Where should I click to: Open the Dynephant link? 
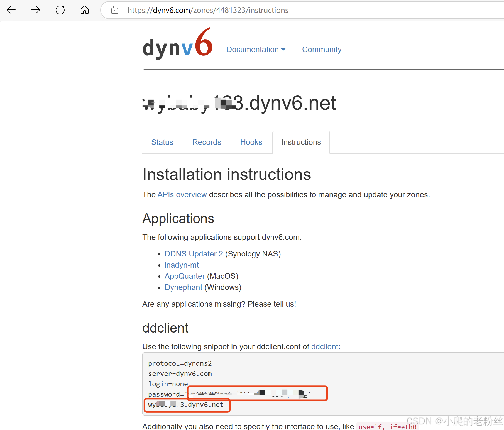point(183,287)
